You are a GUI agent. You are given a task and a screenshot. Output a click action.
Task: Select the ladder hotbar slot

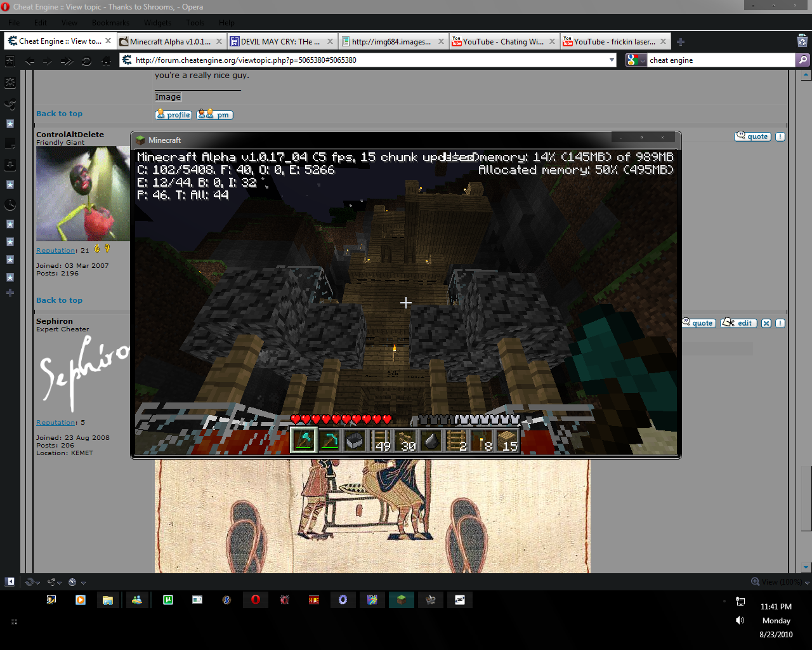[x=456, y=440]
